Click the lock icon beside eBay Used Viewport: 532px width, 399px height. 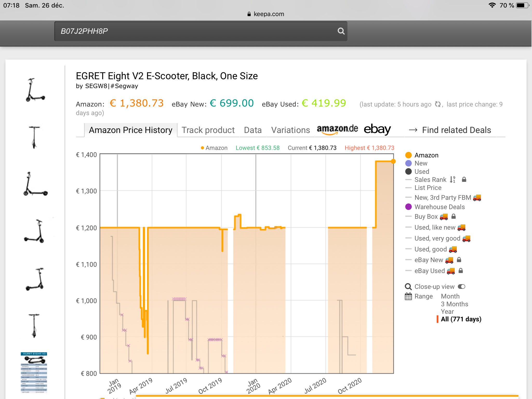(461, 271)
